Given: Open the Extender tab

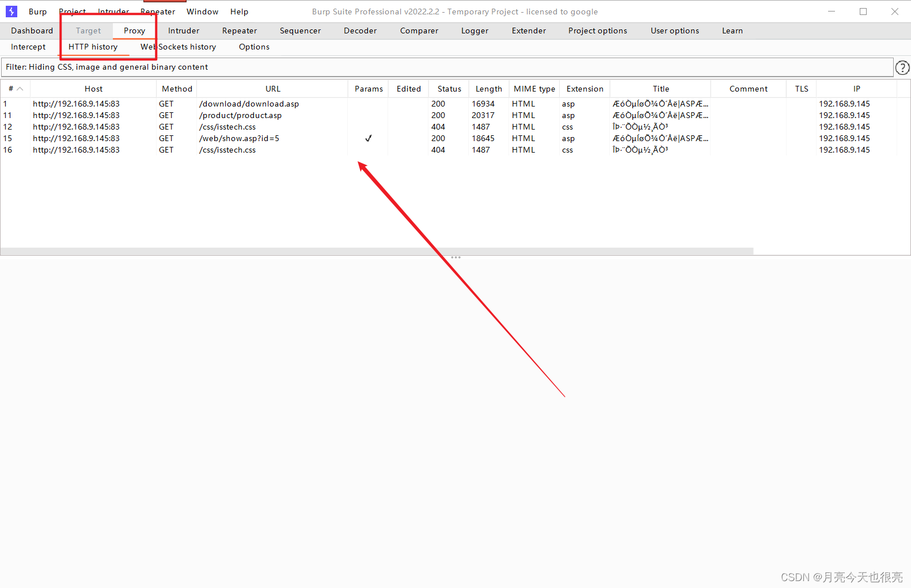Looking at the screenshot, I should (x=529, y=31).
